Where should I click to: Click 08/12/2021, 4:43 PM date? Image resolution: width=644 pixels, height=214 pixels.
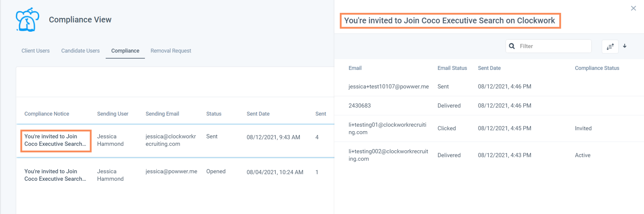point(505,155)
